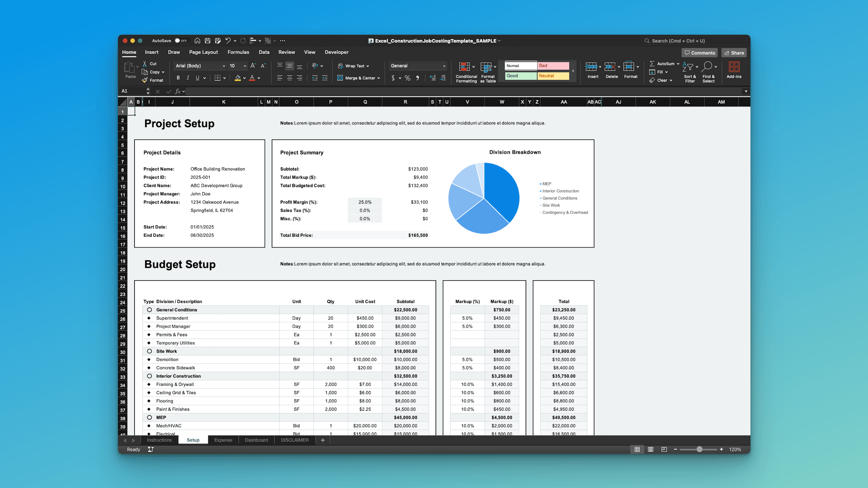Switch to the Formulas ribbon tab
Image resolution: width=868 pixels, height=488 pixels.
click(x=238, y=52)
